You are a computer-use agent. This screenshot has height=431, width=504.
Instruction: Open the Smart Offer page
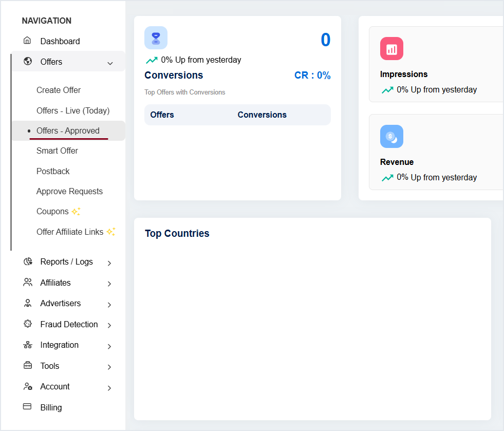point(57,151)
